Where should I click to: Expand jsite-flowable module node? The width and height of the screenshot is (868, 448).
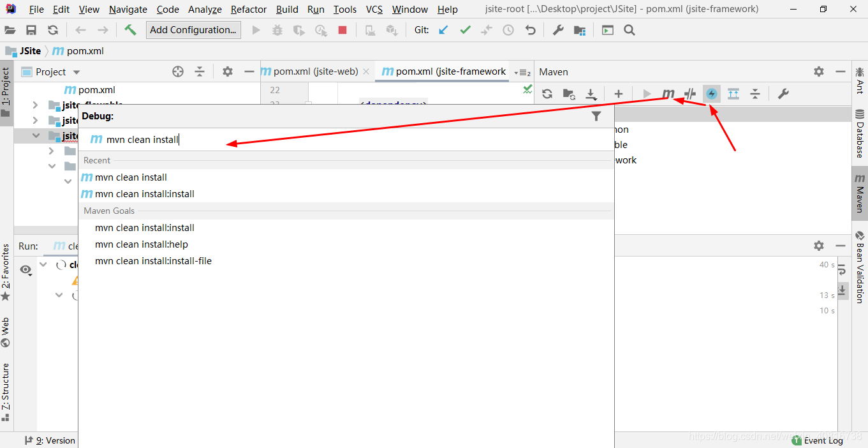pyautogui.click(x=35, y=105)
